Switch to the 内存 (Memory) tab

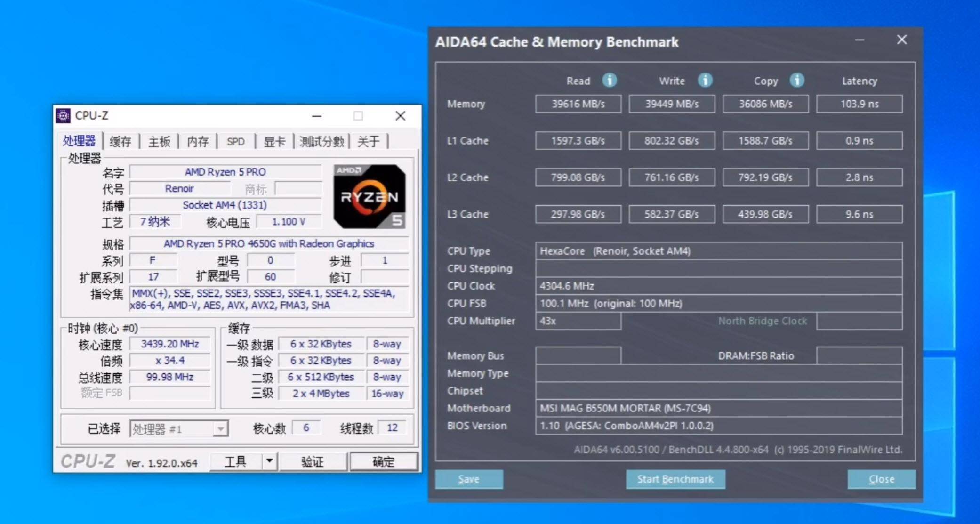[x=197, y=141]
